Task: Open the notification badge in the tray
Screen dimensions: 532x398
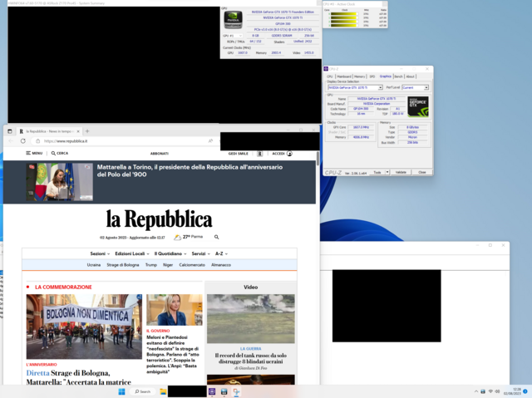Action: point(525,391)
